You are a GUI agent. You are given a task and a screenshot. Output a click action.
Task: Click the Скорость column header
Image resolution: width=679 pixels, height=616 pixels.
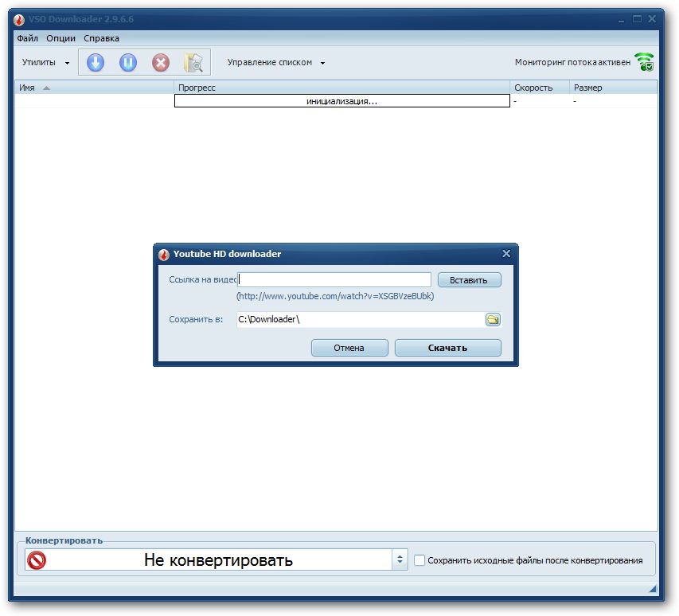[x=540, y=88]
